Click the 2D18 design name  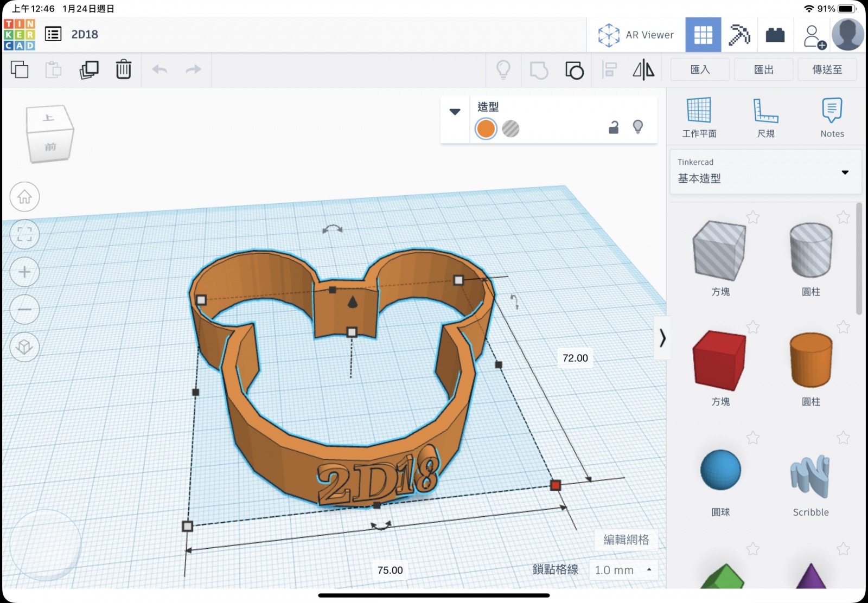coord(85,34)
